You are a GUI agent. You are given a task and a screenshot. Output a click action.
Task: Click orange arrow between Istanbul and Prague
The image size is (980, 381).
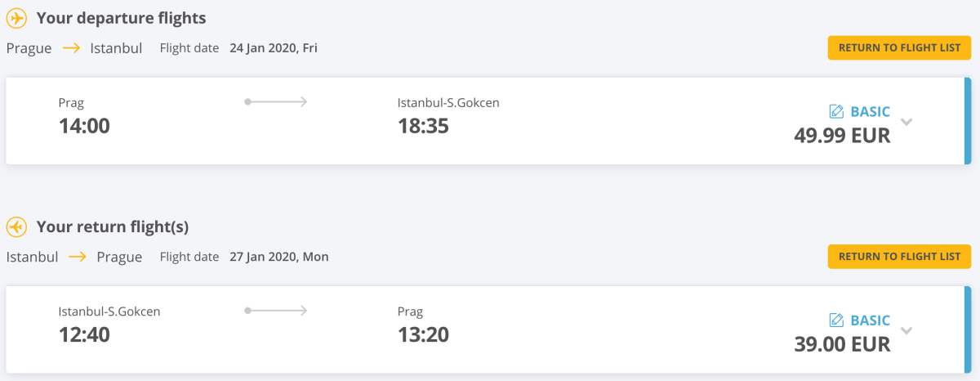tap(78, 257)
